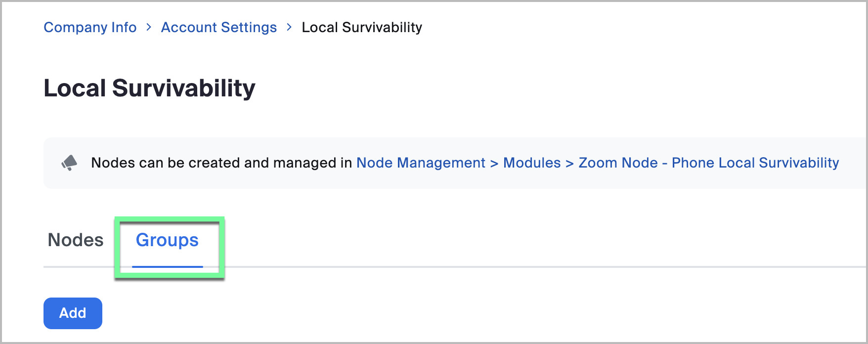Select the Groups tab

pos(167,240)
